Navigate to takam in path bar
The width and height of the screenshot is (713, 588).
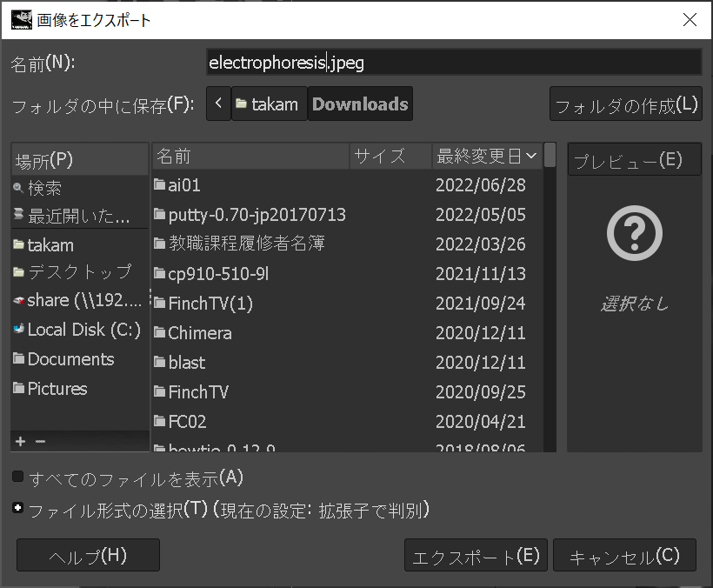[x=268, y=104]
